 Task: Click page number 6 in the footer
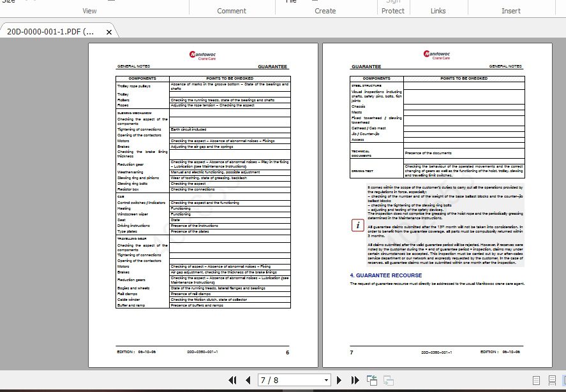tap(287, 352)
